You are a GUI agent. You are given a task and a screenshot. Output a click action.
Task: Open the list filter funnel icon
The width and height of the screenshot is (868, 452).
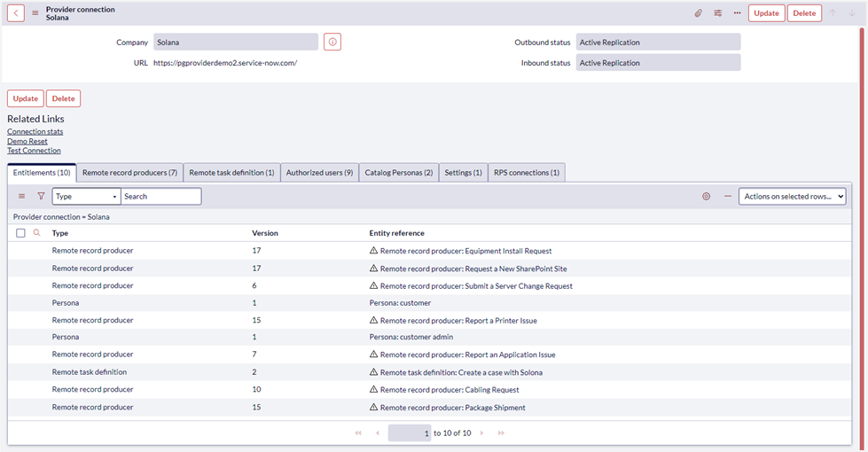41,197
